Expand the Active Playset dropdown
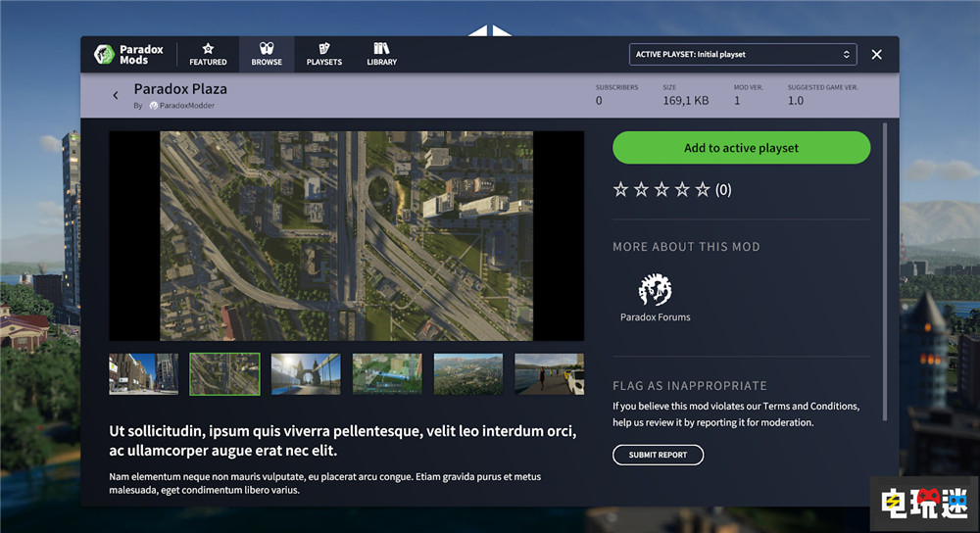 click(743, 54)
